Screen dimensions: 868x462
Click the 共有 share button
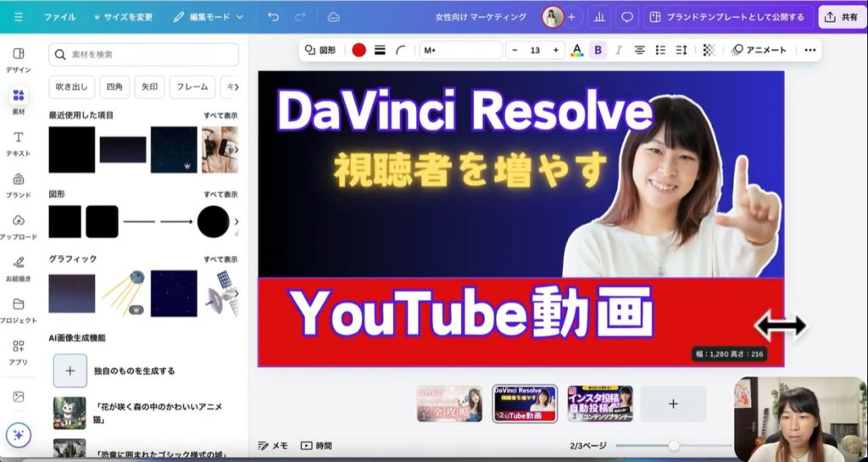click(x=841, y=17)
